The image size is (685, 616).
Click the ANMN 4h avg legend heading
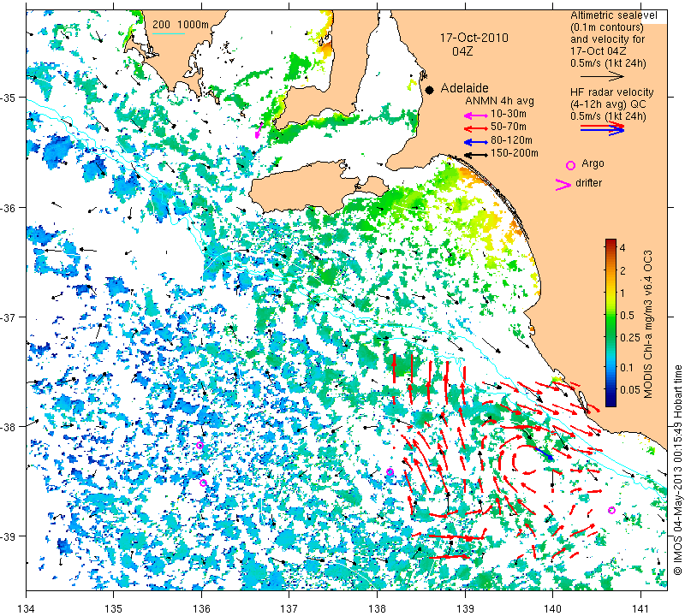(x=499, y=101)
